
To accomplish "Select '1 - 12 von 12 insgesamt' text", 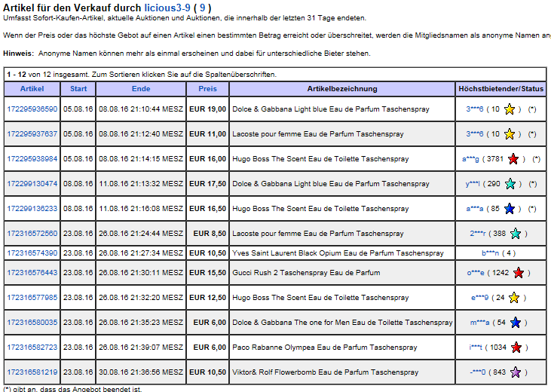I will pyautogui.click(x=47, y=75).
